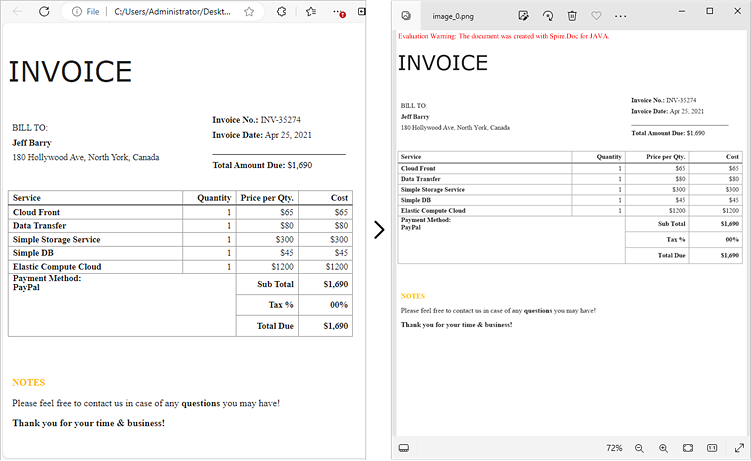Click the browser address bar file path
Screen dimensions: 751x461
pos(172,12)
